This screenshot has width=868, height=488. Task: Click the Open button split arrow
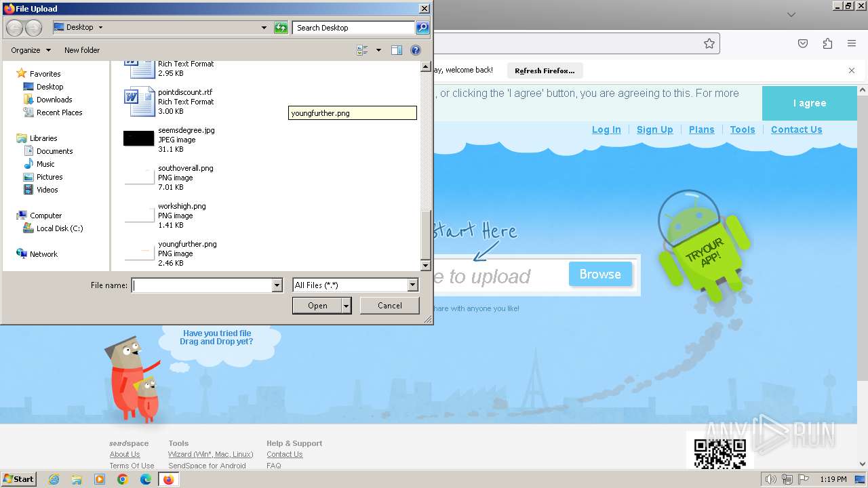(x=347, y=306)
